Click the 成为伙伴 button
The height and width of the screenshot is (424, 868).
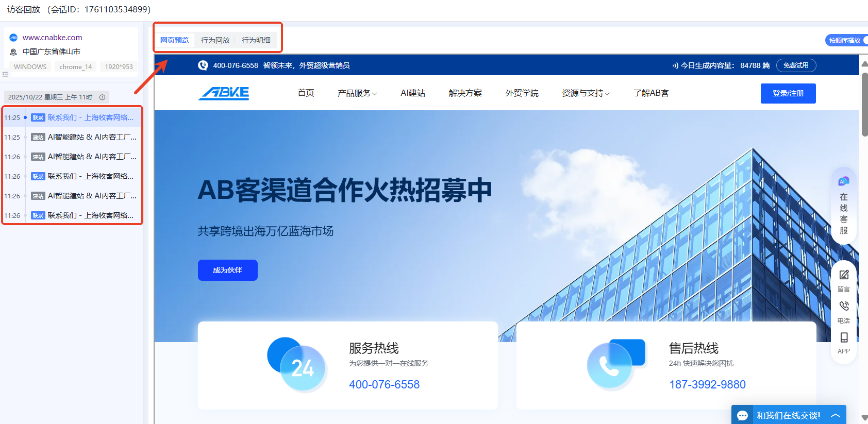[227, 270]
